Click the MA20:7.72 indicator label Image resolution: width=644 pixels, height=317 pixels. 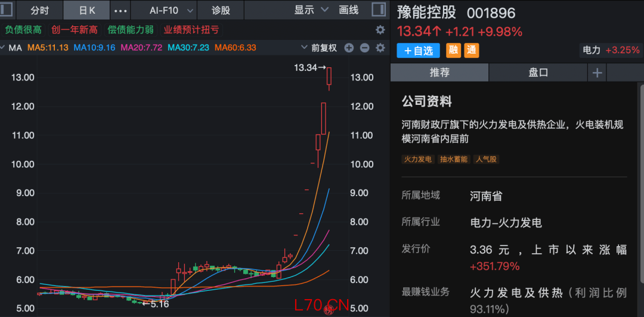click(x=141, y=48)
